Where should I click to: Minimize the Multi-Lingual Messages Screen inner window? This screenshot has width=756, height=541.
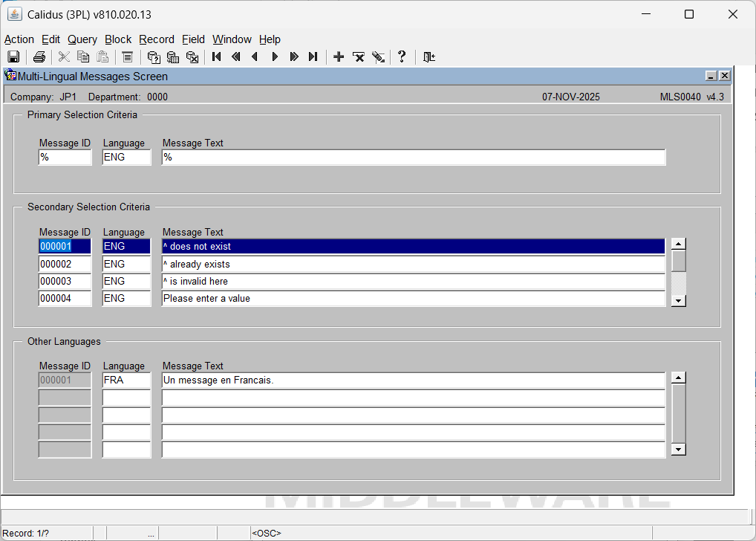(x=711, y=76)
